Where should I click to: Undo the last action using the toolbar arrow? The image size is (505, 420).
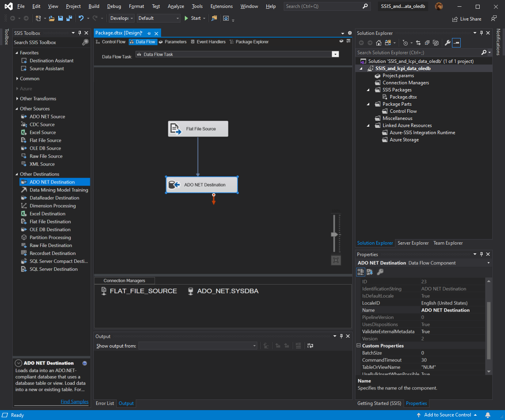coord(81,18)
